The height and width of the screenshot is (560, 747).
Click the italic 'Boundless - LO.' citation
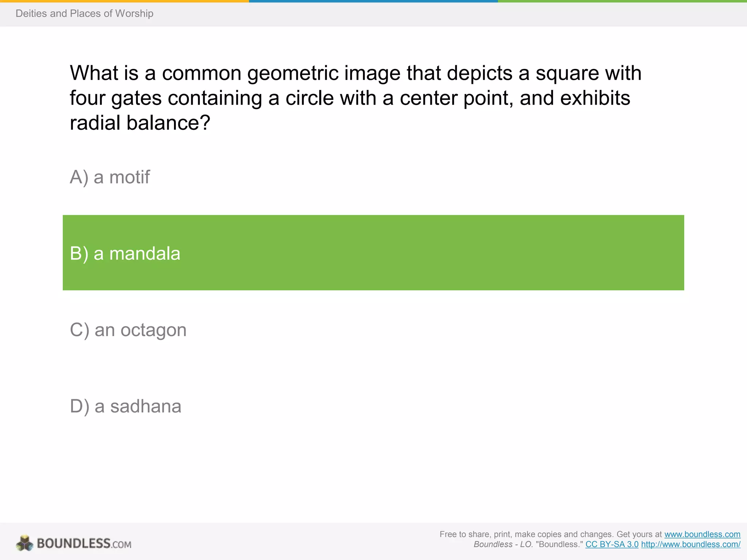pyautogui.click(x=503, y=544)
